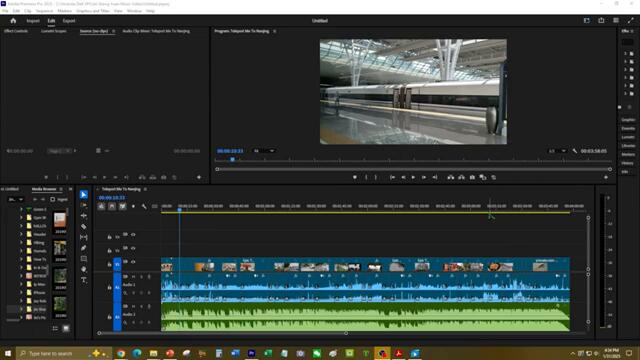Select the Track Select Forward tool
The width and height of the screenshot is (640, 360).
[84, 205]
